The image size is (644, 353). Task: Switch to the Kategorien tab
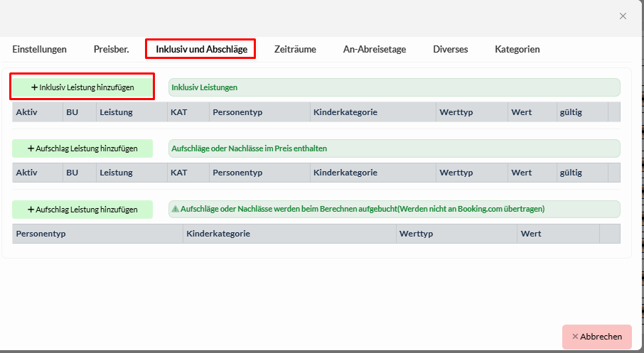click(517, 49)
